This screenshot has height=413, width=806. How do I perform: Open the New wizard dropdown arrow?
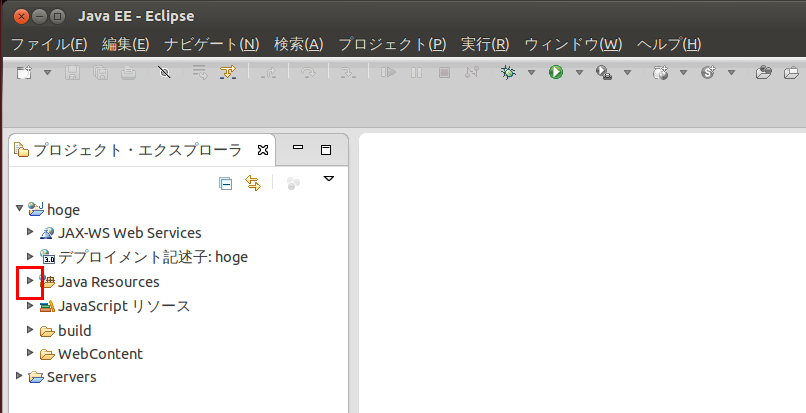pos(47,73)
